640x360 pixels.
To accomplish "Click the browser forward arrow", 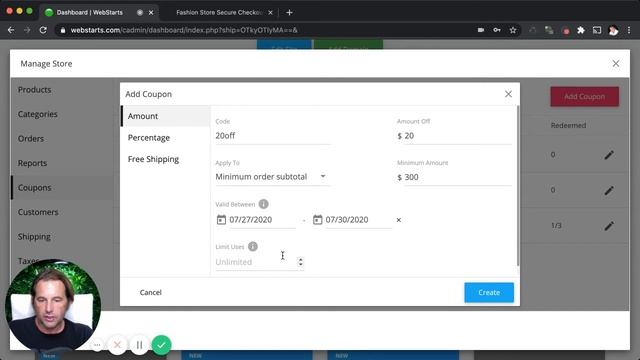I will (27, 30).
